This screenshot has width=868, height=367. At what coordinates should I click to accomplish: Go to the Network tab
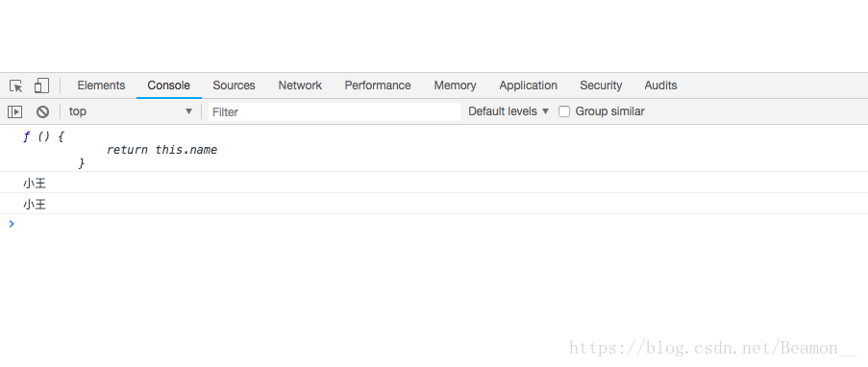tap(300, 86)
